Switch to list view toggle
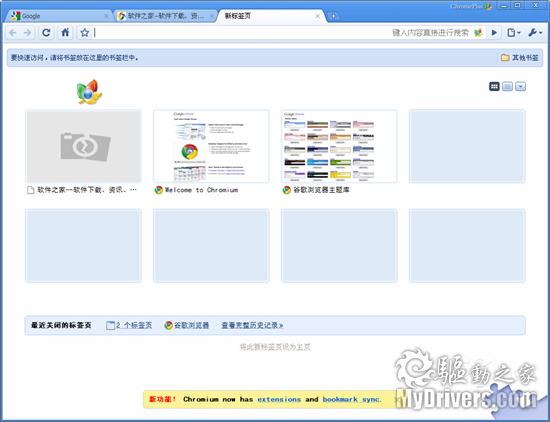This screenshot has width=550, height=422. (x=507, y=86)
